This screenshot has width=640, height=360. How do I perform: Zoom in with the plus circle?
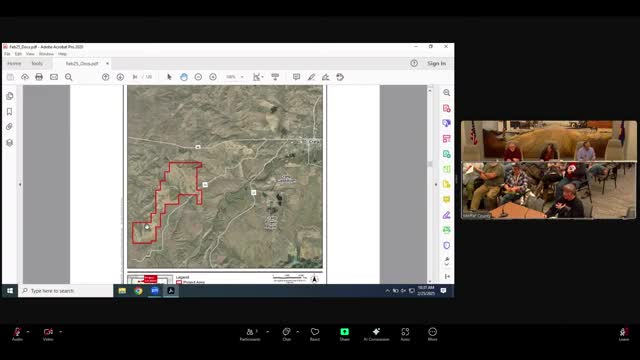pyautogui.click(x=213, y=77)
